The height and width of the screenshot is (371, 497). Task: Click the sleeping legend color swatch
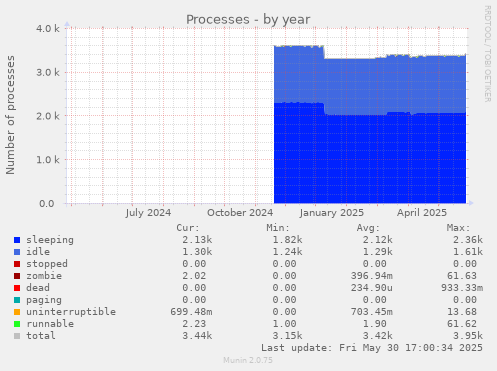tap(17, 240)
